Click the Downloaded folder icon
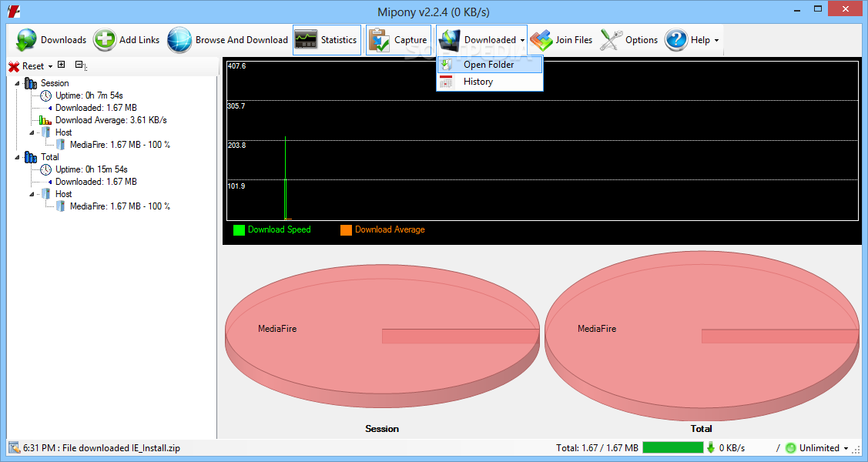Image resolution: width=868 pixels, height=462 pixels. click(450, 40)
